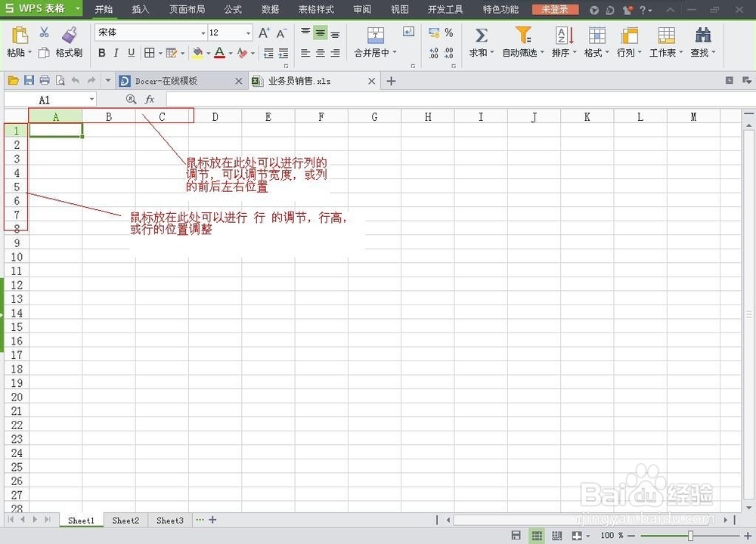Click the 自动筛选 filter funnel icon
The height and width of the screenshot is (544, 756).
pos(523,36)
